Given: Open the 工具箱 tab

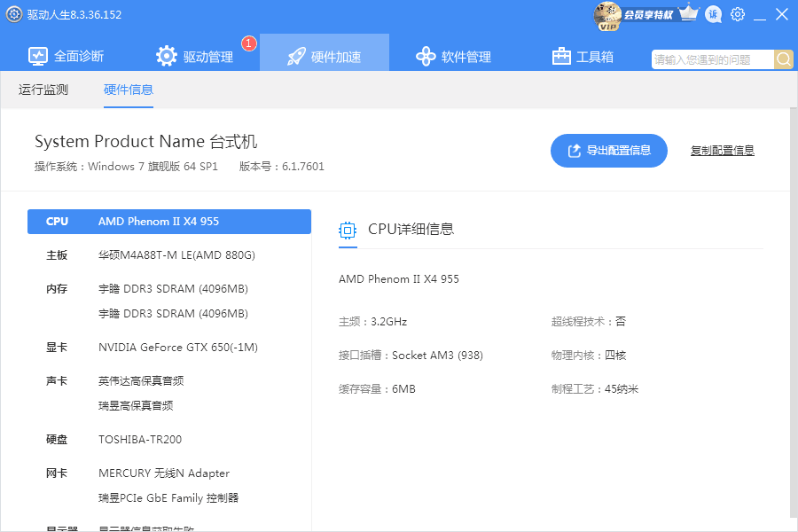Looking at the screenshot, I should [x=583, y=57].
